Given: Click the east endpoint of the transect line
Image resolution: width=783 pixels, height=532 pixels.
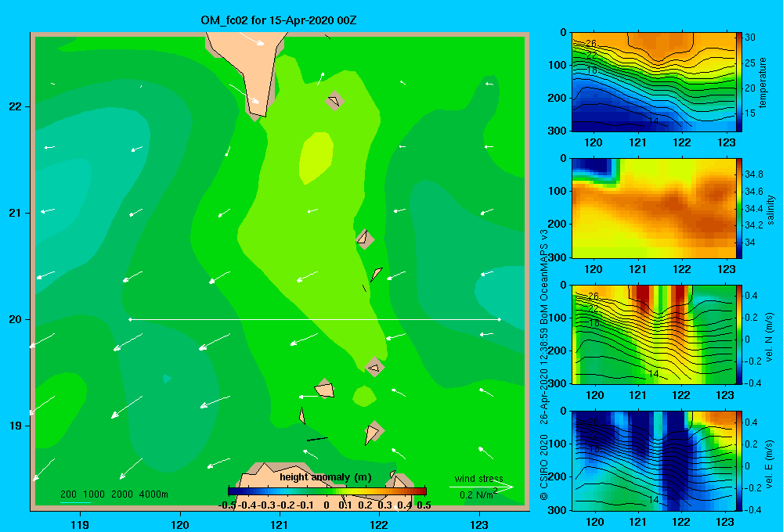Looking at the screenshot, I should pyautogui.click(x=499, y=319).
